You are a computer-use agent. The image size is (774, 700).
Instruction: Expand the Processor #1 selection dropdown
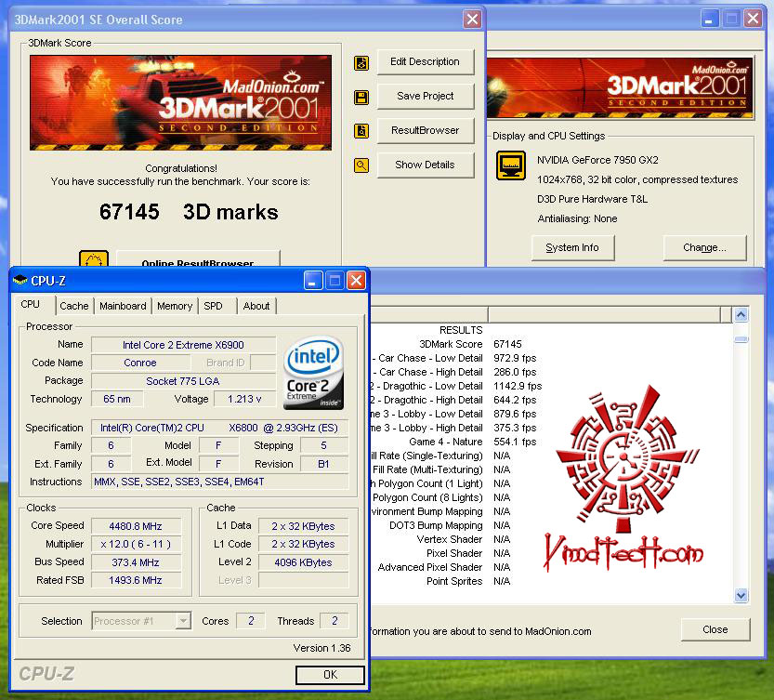pos(183,620)
